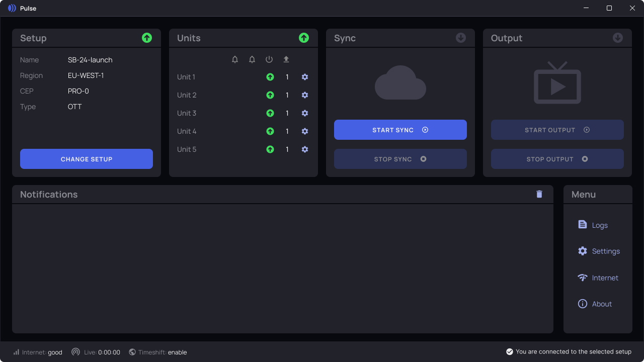This screenshot has height=362, width=644.
Task: Click the setup name SB-24-launch
Action: [90, 60]
